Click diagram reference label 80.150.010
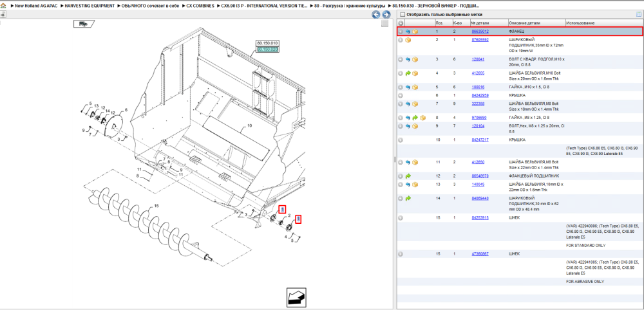 (267, 43)
